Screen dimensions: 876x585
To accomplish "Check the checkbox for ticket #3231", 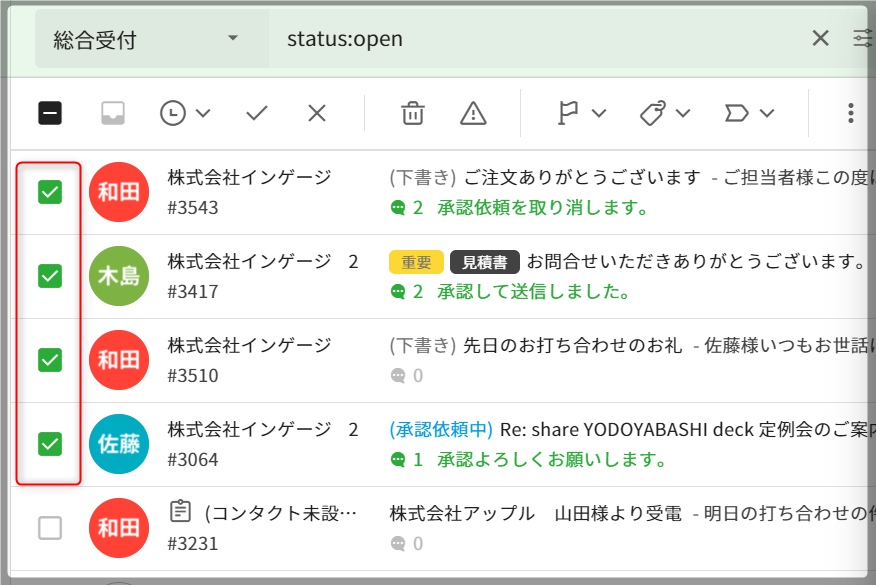I will click(50, 528).
